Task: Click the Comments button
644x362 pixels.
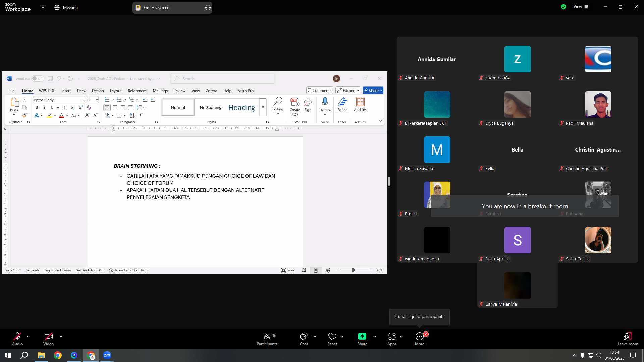Action: tap(319, 90)
